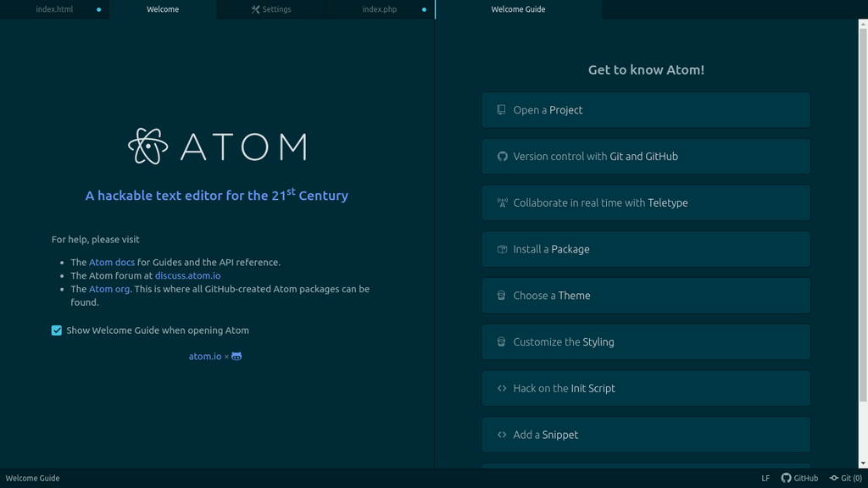The height and width of the screenshot is (488, 868).
Task: Expand Hack on the Init Script
Action: pos(646,388)
